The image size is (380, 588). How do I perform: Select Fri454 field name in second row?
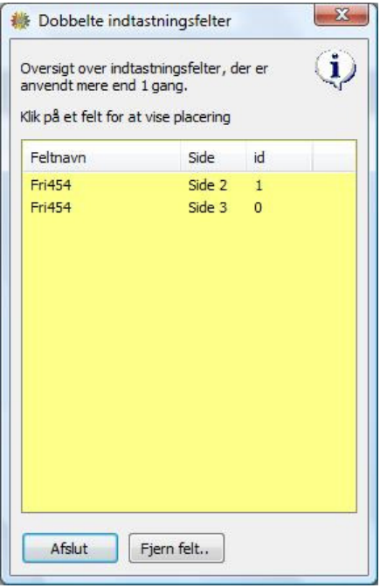pyautogui.click(x=51, y=207)
